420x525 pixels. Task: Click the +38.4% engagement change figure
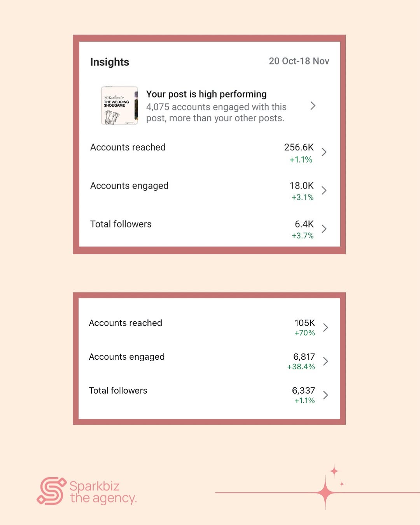coord(301,367)
